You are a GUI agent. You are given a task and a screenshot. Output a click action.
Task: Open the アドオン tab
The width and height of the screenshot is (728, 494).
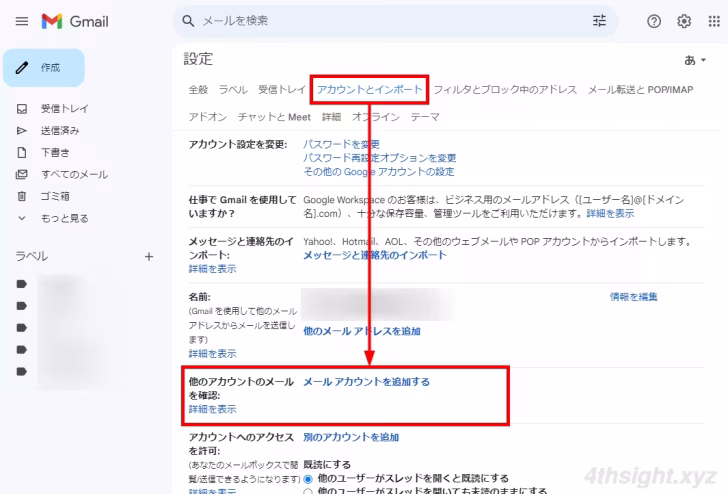pos(208,117)
